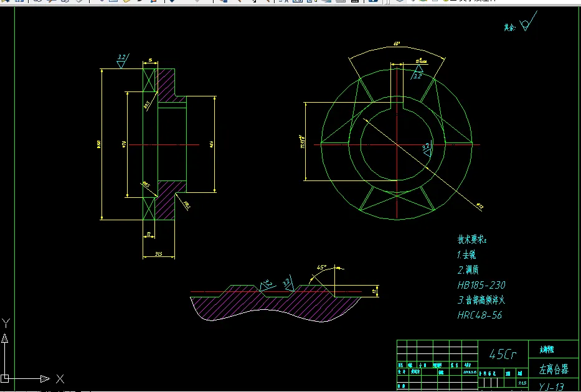Click the 31.5 width dimension below section view
This screenshot has width=581, height=392.
pyautogui.click(x=159, y=254)
